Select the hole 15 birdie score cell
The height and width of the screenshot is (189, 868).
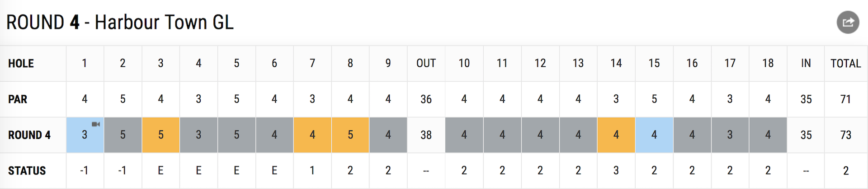654,135
